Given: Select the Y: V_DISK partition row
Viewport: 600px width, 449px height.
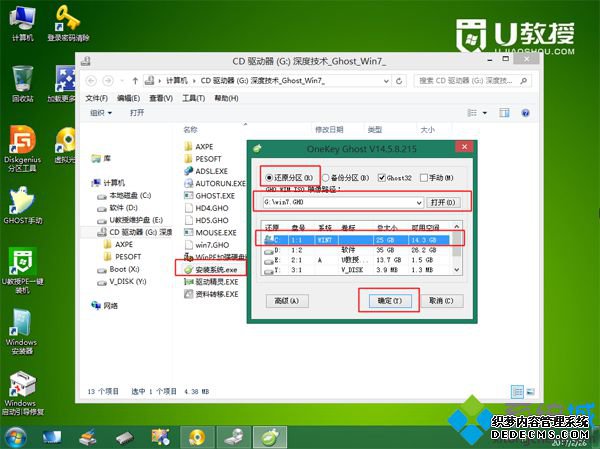Looking at the screenshot, I should (356, 270).
